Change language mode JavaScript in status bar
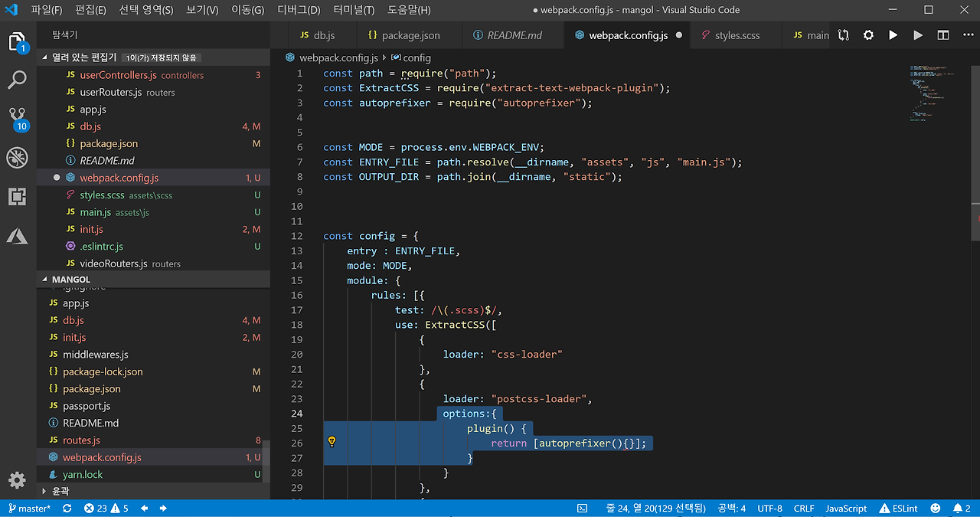This screenshot has width=980, height=517. 846,509
